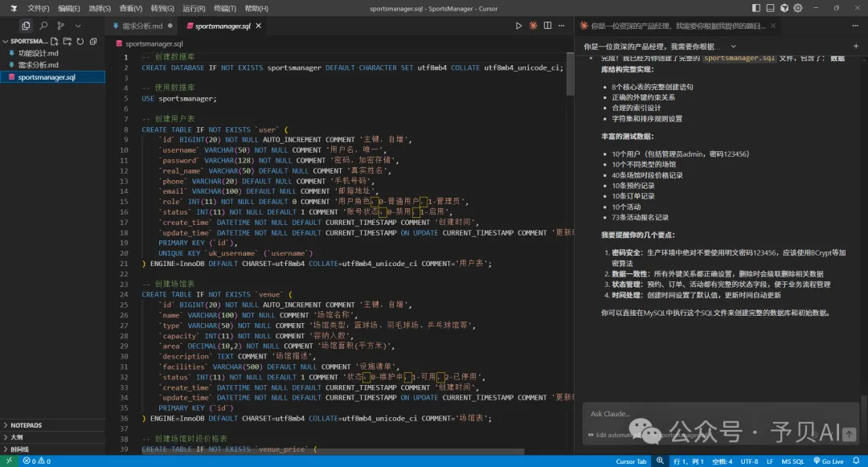The image size is (868, 467).
Task: Click the vertical editor scrollbar thumb
Action: pos(570,74)
